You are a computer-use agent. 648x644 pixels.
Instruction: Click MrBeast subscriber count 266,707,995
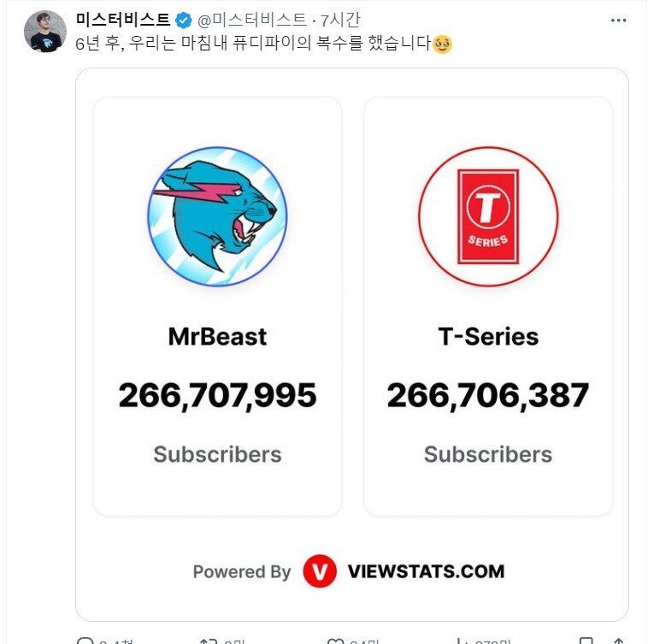point(217,395)
